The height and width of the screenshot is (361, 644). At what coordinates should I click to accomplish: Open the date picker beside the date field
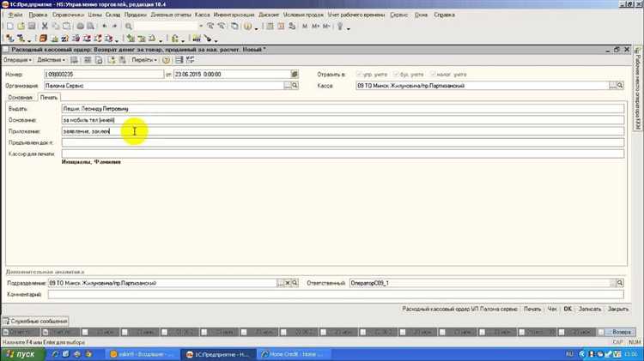[295, 75]
